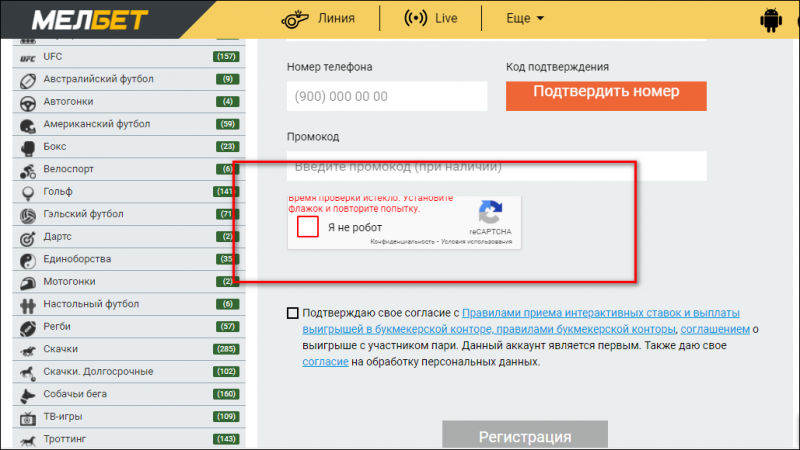Select the Мотогонки helmet icon
Screen dimensions: 800x450
(28, 283)
